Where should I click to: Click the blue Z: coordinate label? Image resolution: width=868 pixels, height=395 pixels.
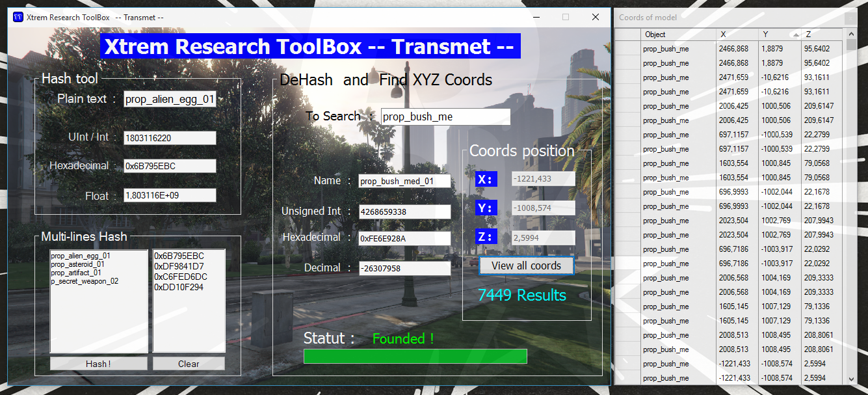coord(486,237)
